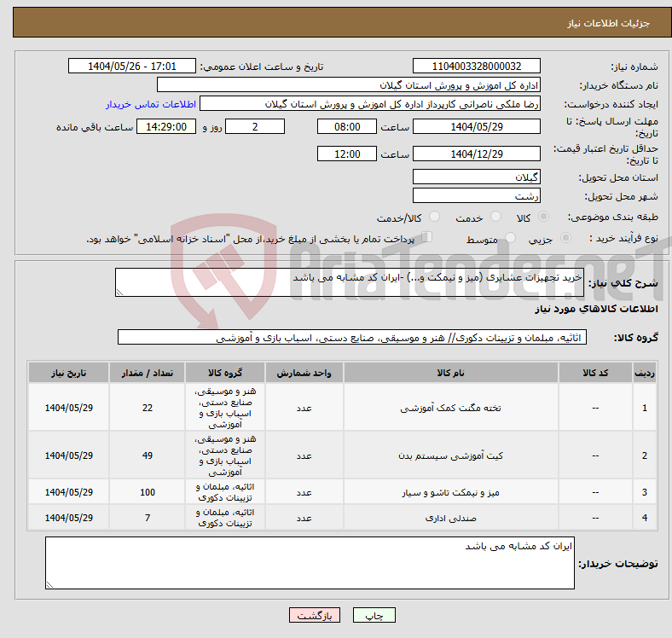Click the delivery city field رشت
The height and width of the screenshot is (638, 672).
coord(476,195)
